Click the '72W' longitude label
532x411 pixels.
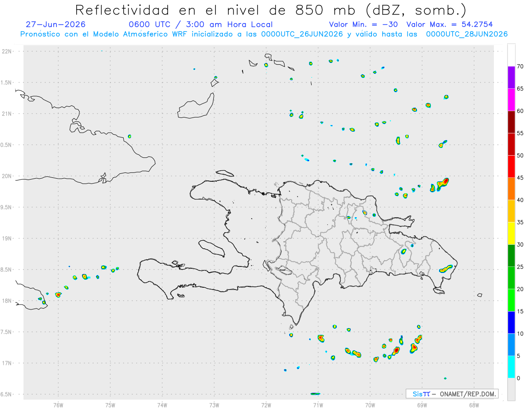[266, 405]
